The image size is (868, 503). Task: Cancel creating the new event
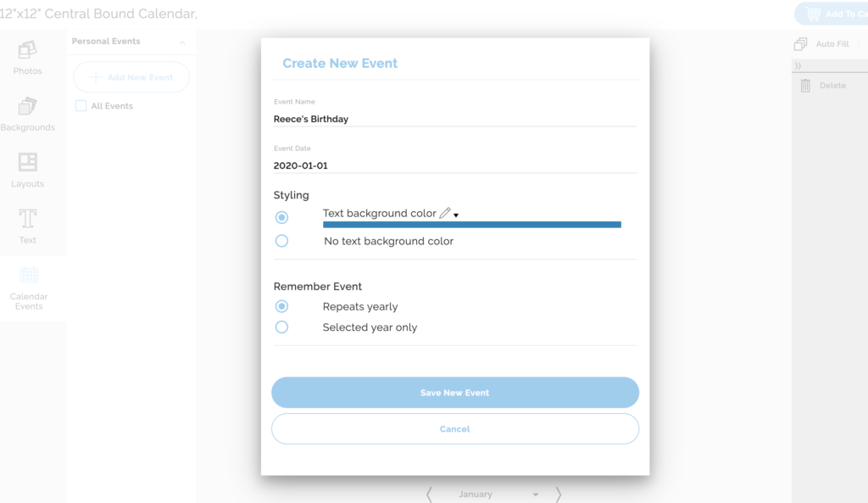(454, 428)
